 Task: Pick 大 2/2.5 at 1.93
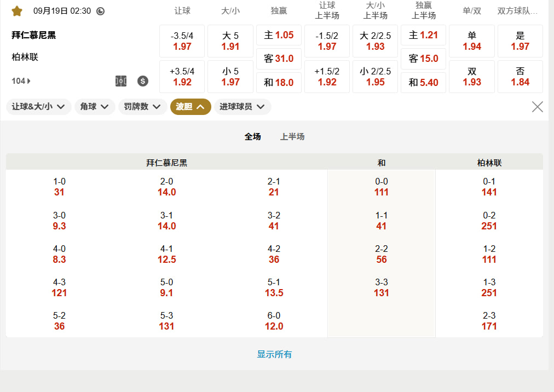[x=375, y=41]
